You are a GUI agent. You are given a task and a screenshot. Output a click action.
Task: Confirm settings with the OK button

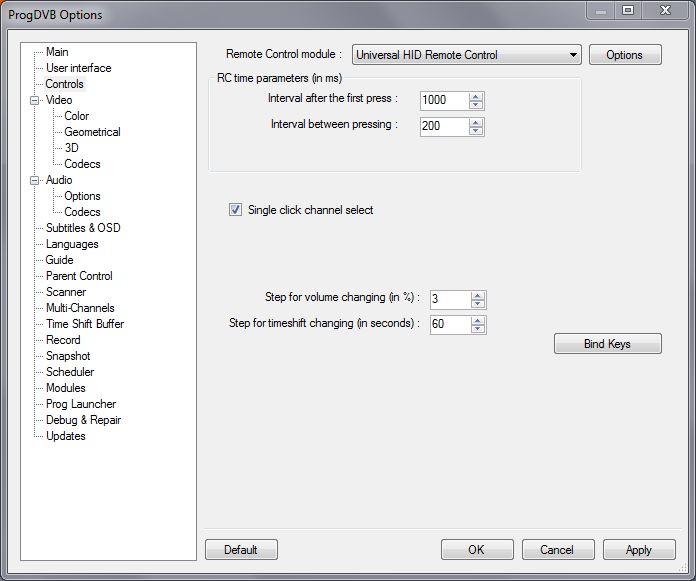476,549
